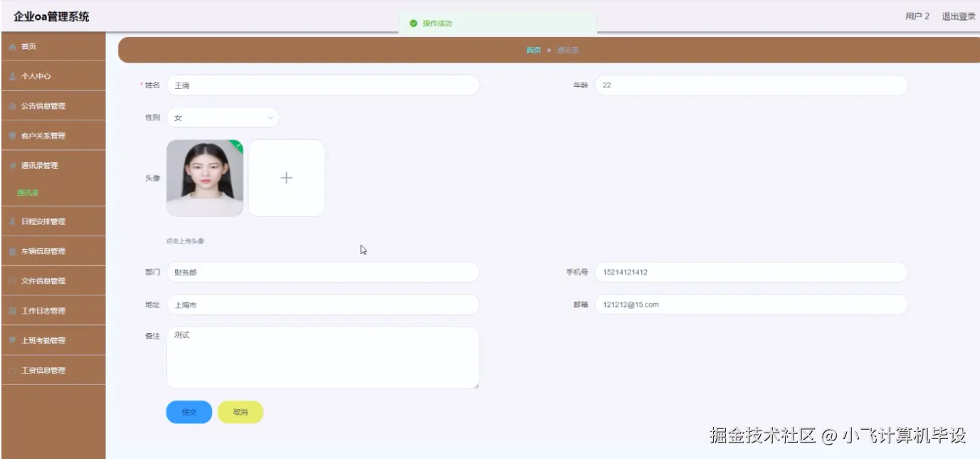980x459 pixels.
Task: Click the 车辆信息管理 sidebar icon
Action: click(x=12, y=251)
